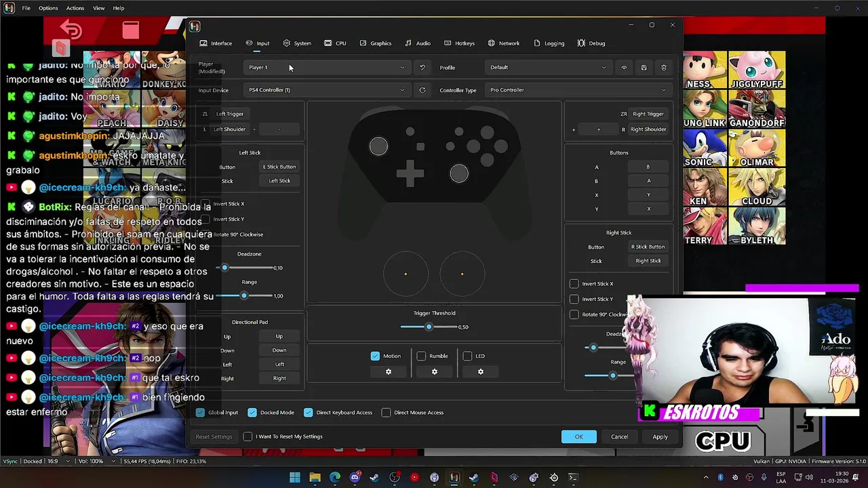This screenshot has height=488, width=868.
Task: Go to the Hotkeys tab
Action: pos(459,43)
